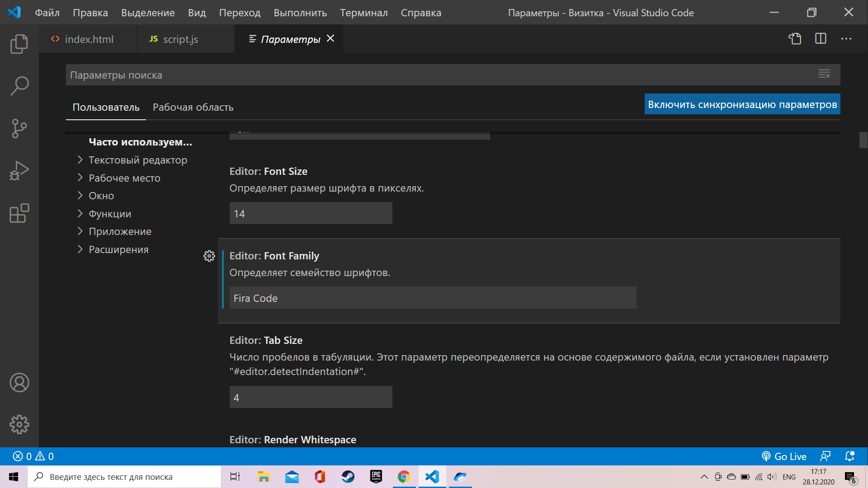The image size is (868, 488).
Task: Expand the Текстовый редактор section
Action: pyautogui.click(x=132, y=160)
